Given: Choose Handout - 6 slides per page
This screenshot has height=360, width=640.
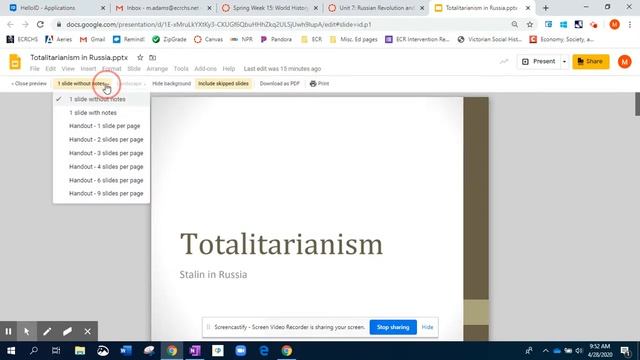Looking at the screenshot, I should [x=101, y=180].
